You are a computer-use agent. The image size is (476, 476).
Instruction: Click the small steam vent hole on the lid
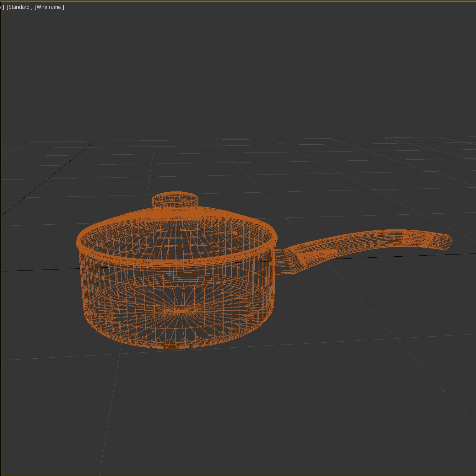click(x=235, y=233)
